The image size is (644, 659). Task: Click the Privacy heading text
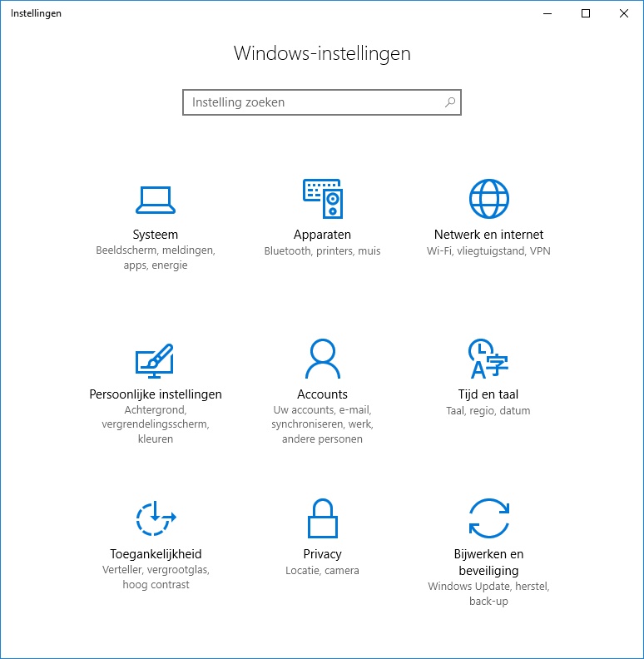323,554
